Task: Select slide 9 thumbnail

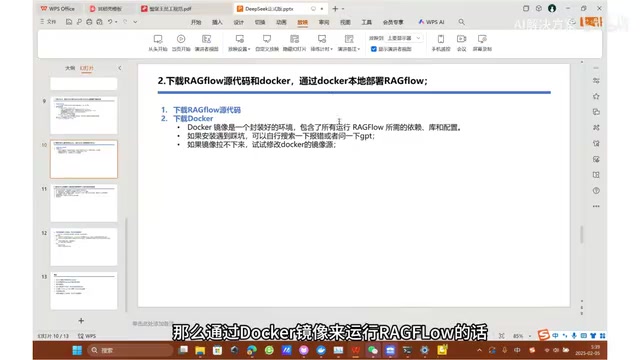Action: pos(84,116)
